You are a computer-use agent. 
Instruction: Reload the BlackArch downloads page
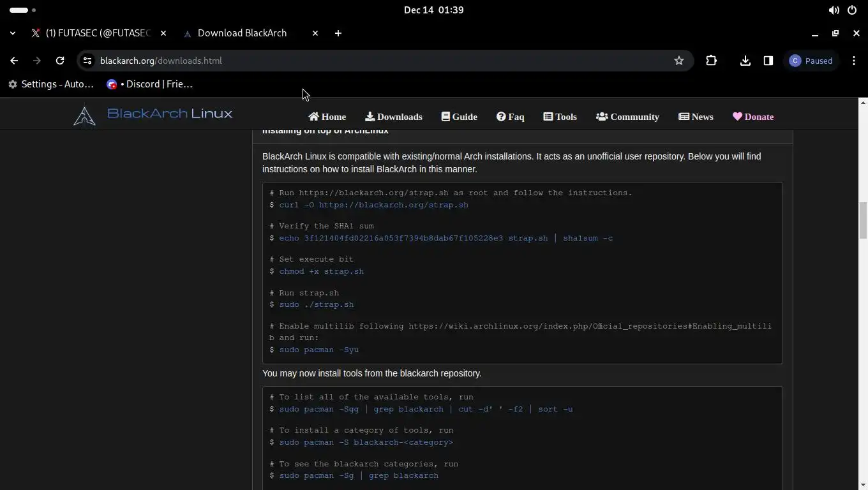[60, 61]
